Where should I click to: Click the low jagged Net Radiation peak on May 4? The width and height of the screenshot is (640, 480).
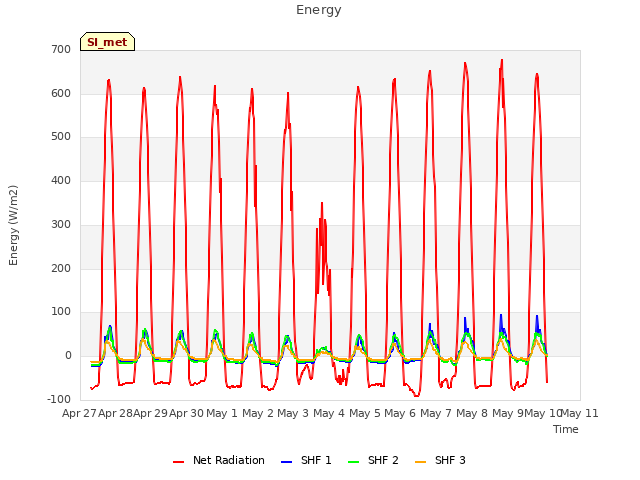point(322,203)
